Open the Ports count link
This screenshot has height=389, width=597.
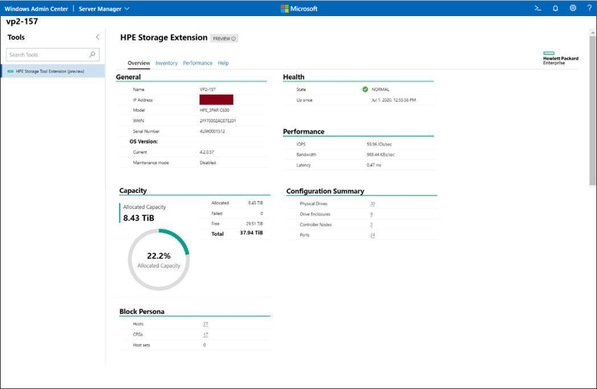pyautogui.click(x=372, y=235)
